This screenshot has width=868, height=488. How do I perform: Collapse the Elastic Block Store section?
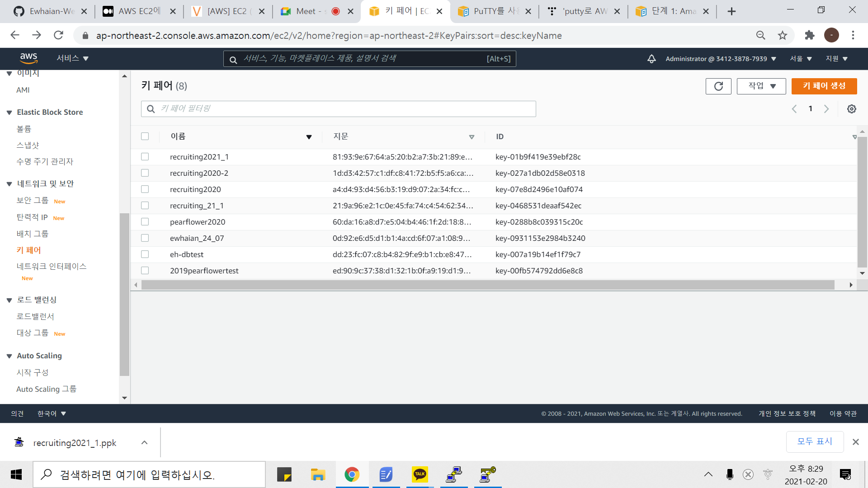[9, 113]
